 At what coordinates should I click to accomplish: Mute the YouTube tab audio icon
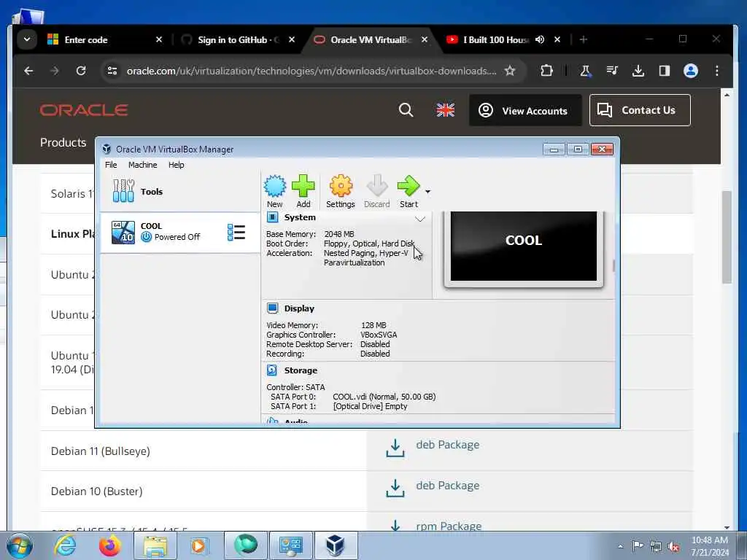point(540,39)
